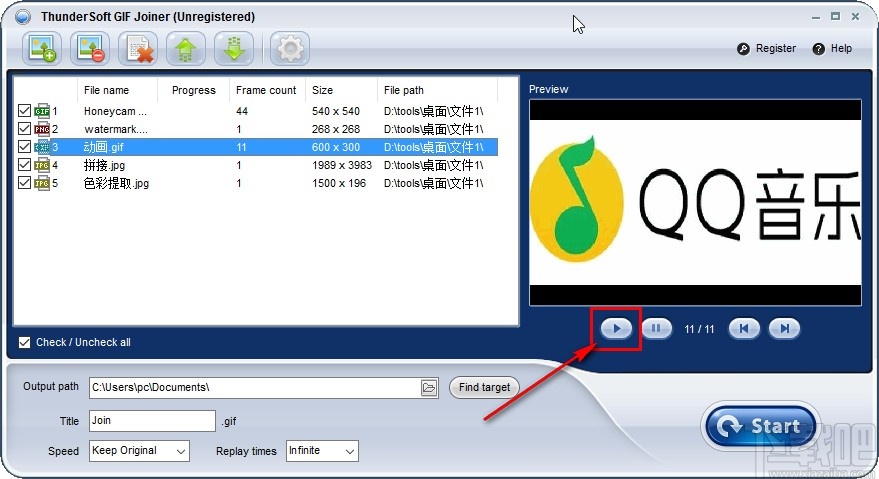Screen dimensions: 879x479
Task: Click the 1500 x 196 size cell
Action: pos(339,183)
